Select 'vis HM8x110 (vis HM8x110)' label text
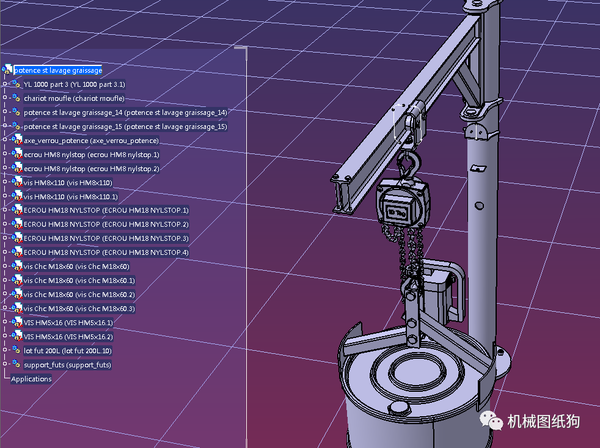The image size is (600, 448). 68,183
